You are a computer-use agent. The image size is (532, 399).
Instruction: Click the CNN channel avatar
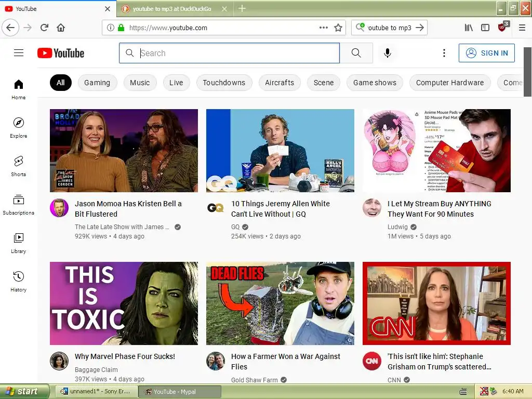click(x=372, y=361)
